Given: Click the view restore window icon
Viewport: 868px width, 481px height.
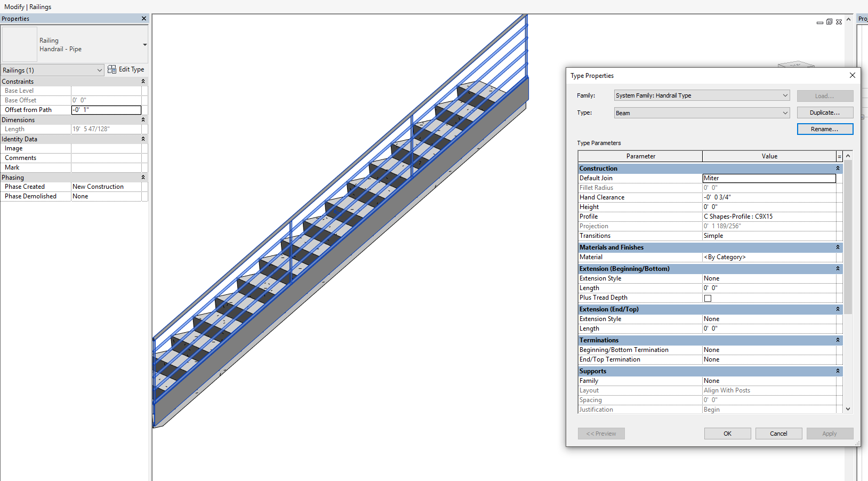Looking at the screenshot, I should 829,22.
